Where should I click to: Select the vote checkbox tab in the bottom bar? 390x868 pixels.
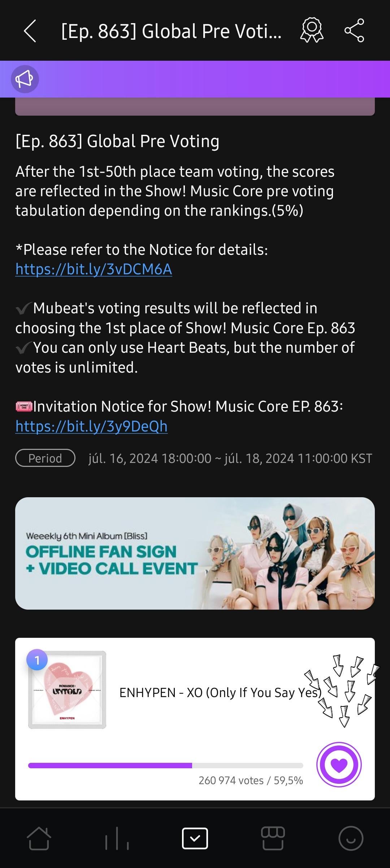point(195,838)
